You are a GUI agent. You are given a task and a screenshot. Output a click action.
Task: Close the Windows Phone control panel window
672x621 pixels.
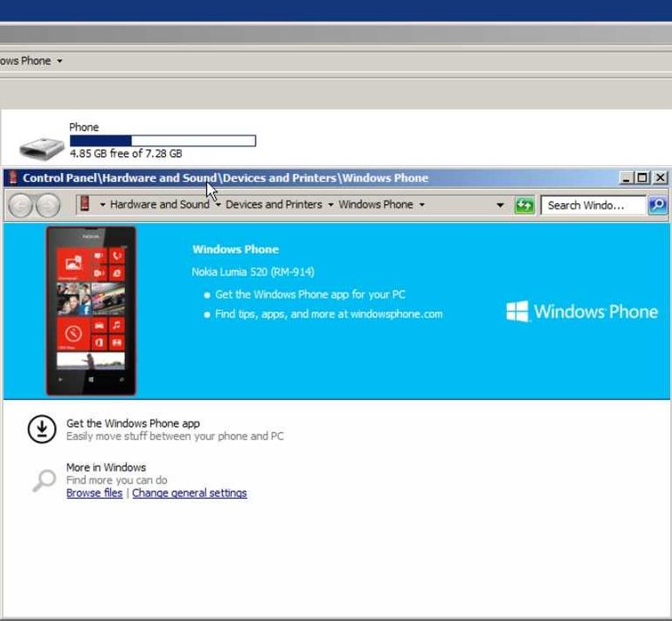pyautogui.click(x=660, y=177)
